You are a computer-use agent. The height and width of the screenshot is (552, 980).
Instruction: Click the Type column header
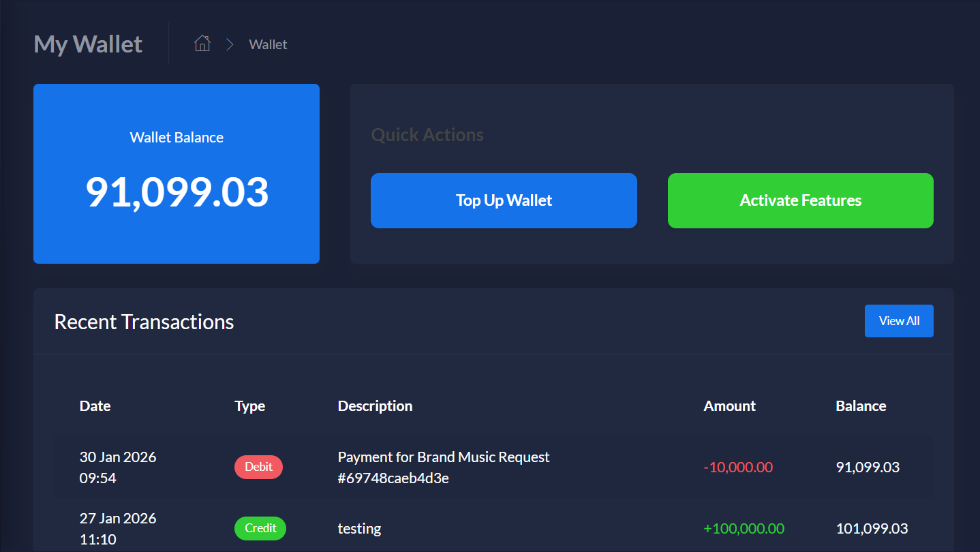[249, 406]
